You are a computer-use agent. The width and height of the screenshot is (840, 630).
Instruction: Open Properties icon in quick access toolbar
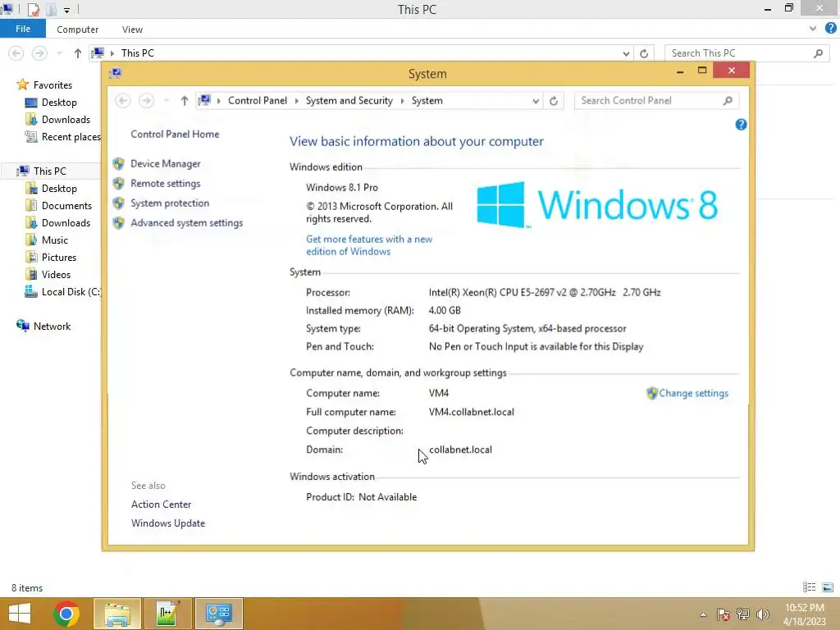point(33,9)
